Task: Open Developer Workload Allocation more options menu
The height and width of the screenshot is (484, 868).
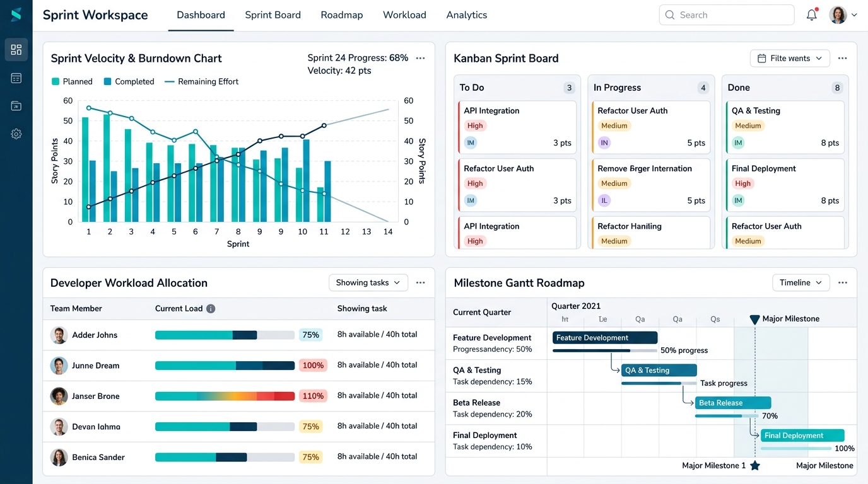Action: click(420, 282)
